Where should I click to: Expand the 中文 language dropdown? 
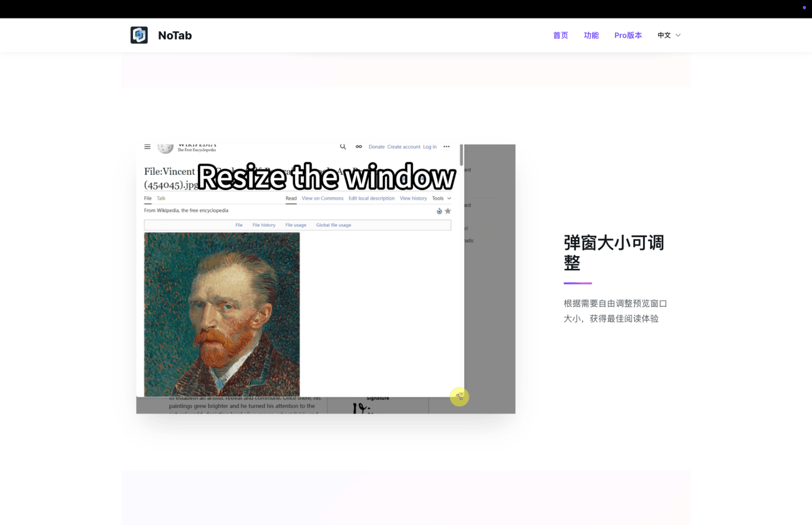[x=669, y=35]
